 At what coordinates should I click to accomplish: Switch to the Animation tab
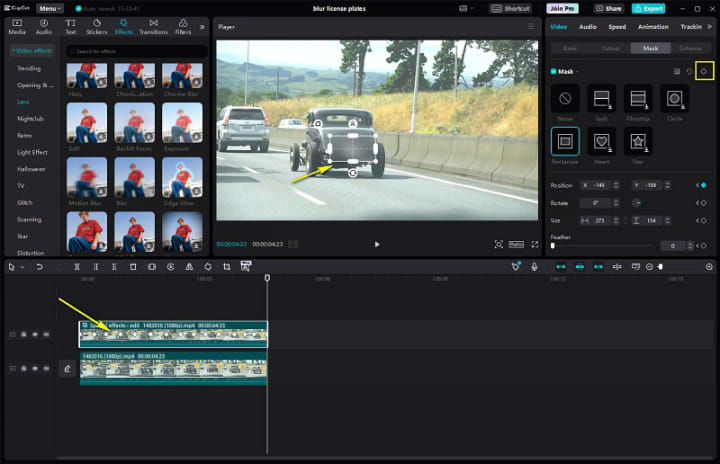tap(653, 27)
